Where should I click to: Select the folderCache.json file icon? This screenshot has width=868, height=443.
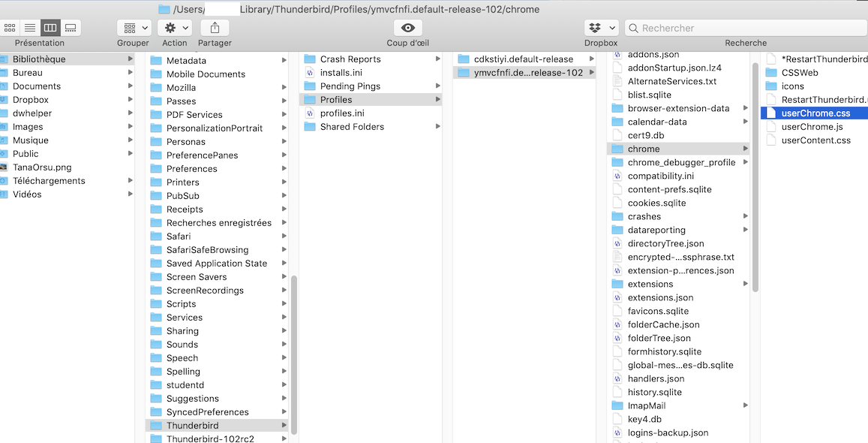click(x=617, y=324)
